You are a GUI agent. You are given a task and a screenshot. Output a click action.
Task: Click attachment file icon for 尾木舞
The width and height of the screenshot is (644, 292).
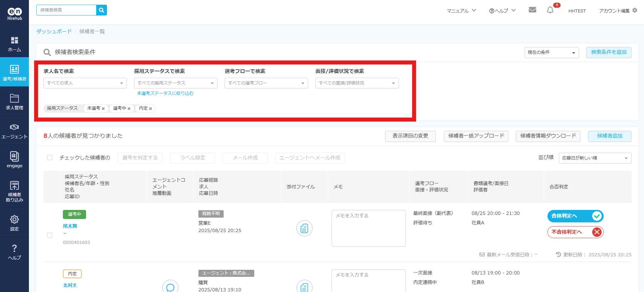pos(304,228)
